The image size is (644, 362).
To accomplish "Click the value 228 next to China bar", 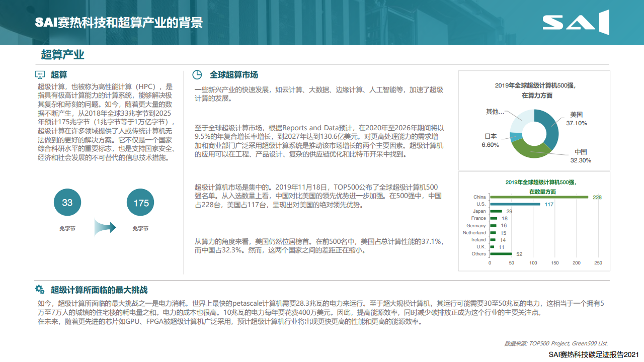I will coord(597,197).
